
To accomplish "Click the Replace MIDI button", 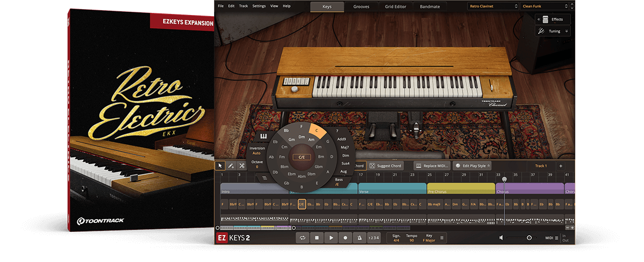I will coord(433,166).
